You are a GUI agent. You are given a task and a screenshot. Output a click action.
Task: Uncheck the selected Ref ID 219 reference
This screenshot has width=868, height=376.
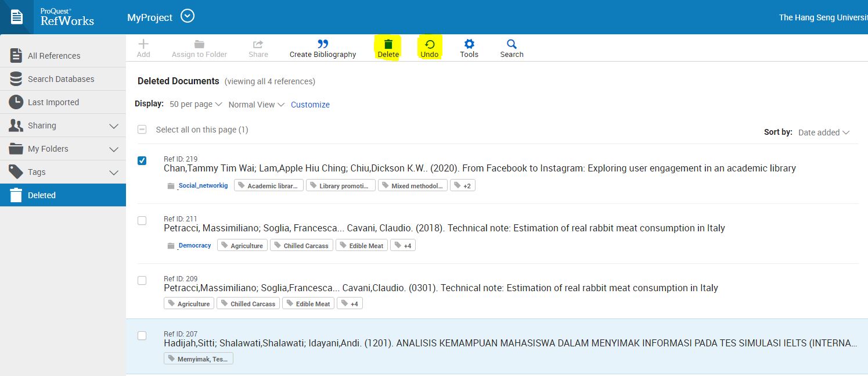click(x=142, y=160)
